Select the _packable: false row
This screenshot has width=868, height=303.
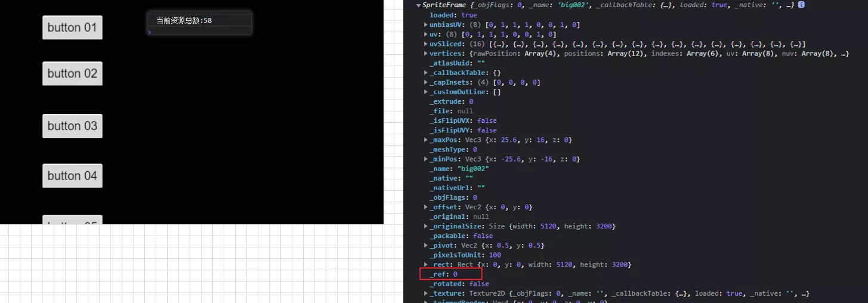click(461, 236)
